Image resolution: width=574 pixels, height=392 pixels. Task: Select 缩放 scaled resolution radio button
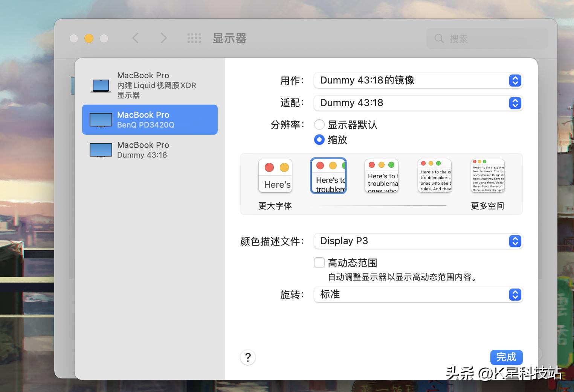(x=319, y=140)
